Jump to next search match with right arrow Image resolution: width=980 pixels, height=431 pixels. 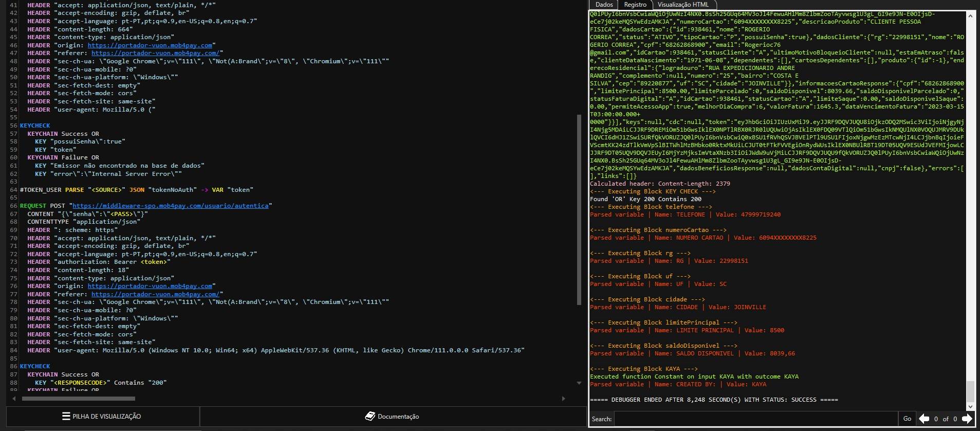[x=967, y=419]
